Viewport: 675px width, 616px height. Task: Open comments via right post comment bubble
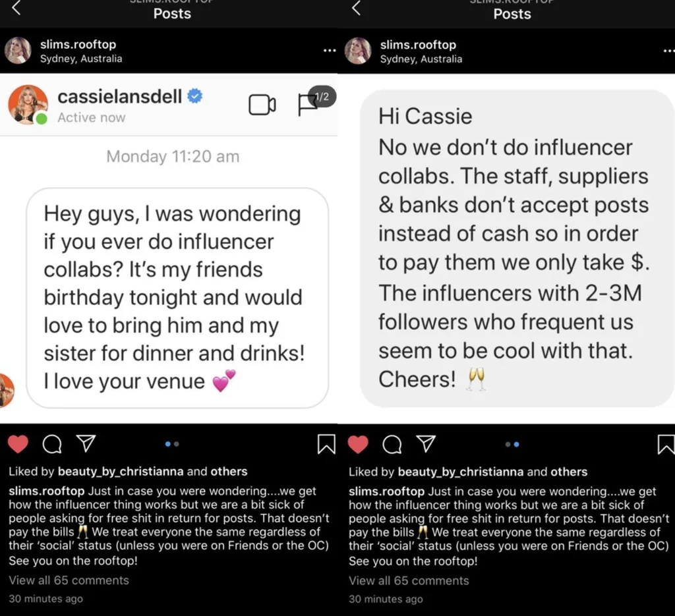392,445
